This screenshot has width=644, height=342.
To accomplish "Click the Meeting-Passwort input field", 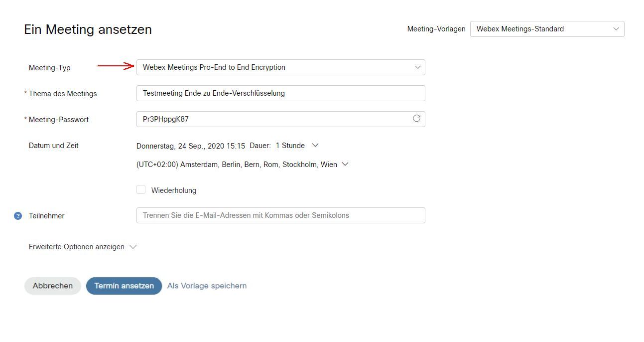I will [280, 119].
